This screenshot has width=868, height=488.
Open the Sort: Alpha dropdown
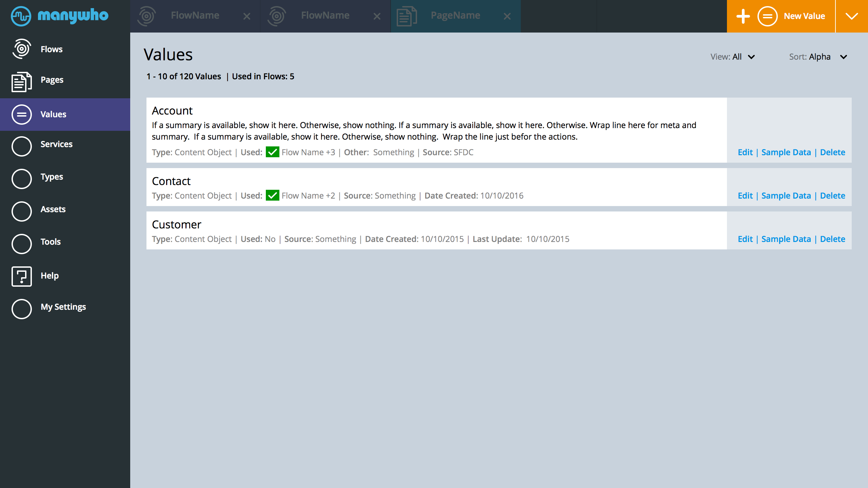818,57
